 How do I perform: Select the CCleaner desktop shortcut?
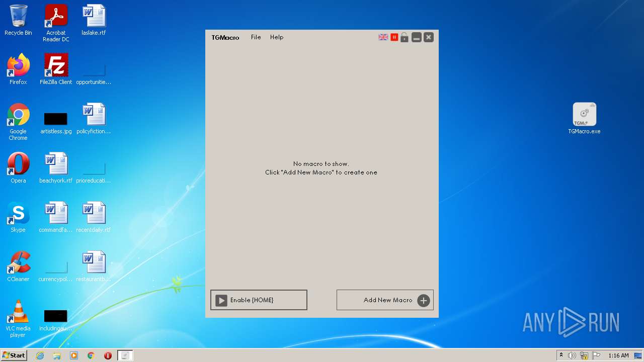click(18, 266)
